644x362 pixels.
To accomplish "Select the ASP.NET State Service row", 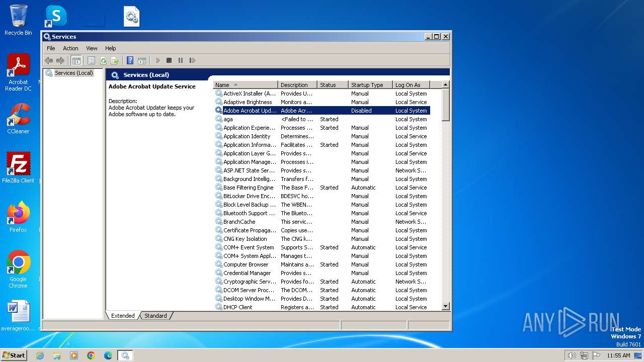I will pos(321,170).
